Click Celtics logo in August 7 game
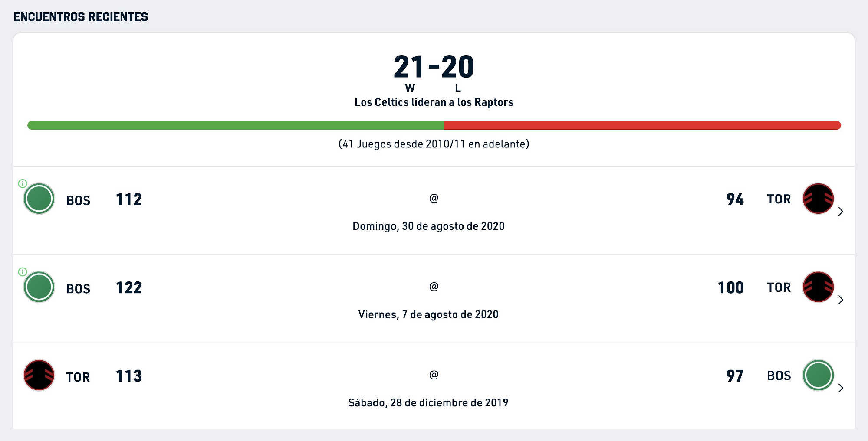Image resolution: width=868 pixels, height=441 pixels. [x=39, y=287]
